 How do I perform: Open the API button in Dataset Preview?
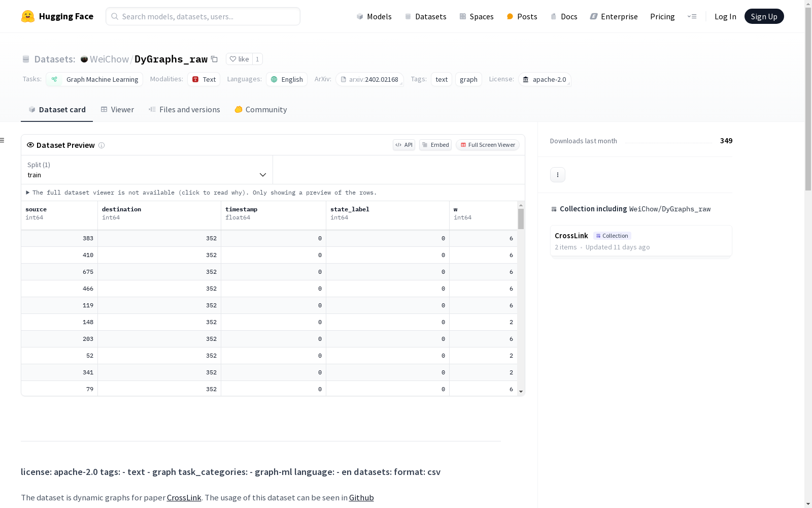(x=404, y=145)
